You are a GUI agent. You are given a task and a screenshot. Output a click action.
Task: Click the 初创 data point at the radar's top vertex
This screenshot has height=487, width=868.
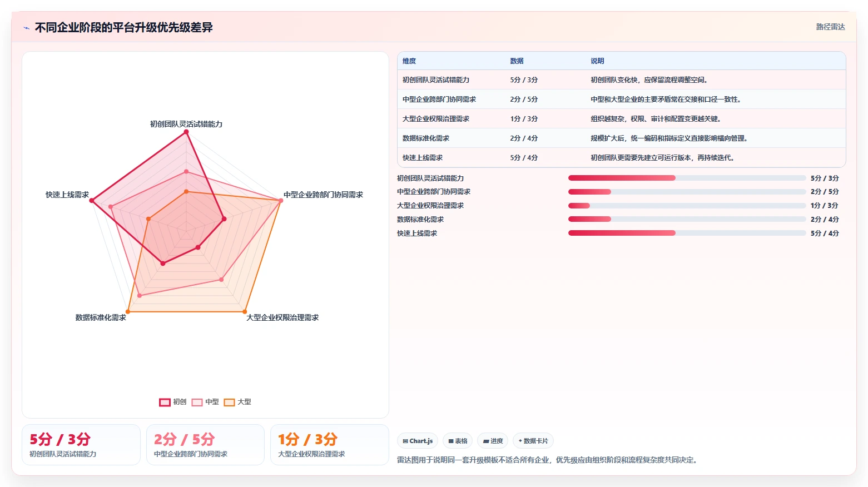[x=186, y=132]
